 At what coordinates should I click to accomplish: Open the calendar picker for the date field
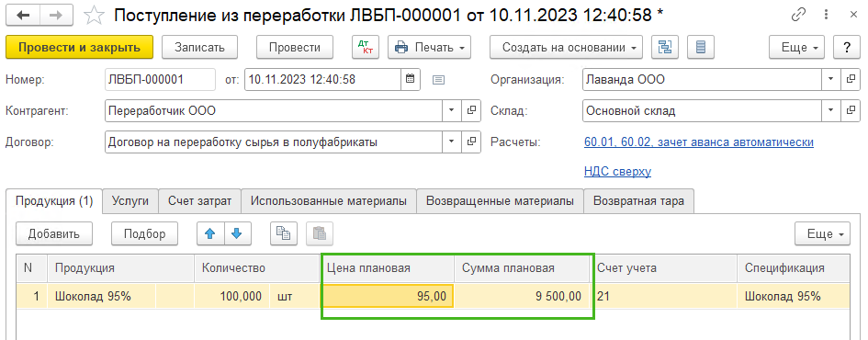coord(411,79)
